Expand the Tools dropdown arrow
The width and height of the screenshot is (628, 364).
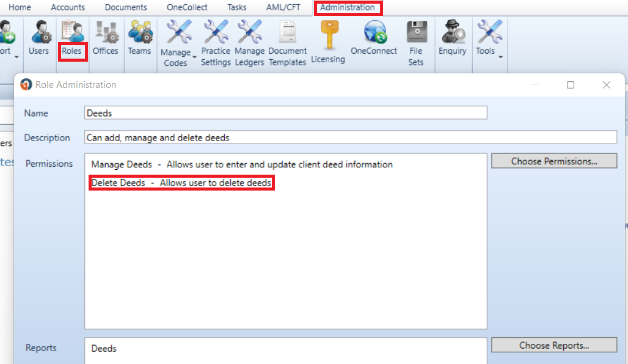point(501,57)
